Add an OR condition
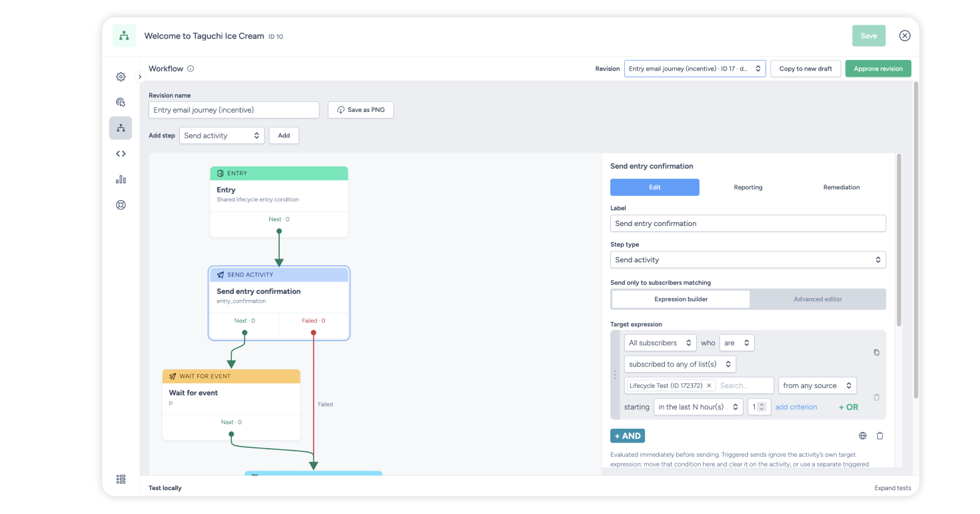The width and height of the screenshot is (980, 514). [x=848, y=407]
